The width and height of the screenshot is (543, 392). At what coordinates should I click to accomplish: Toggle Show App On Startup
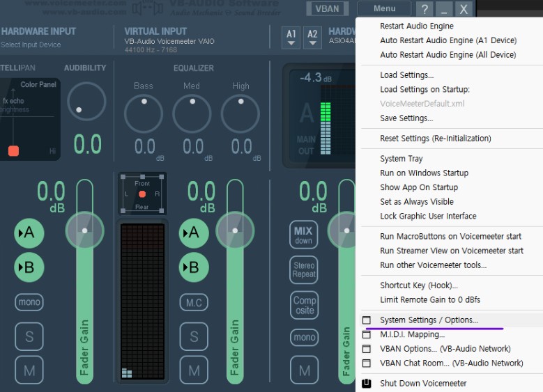419,187
